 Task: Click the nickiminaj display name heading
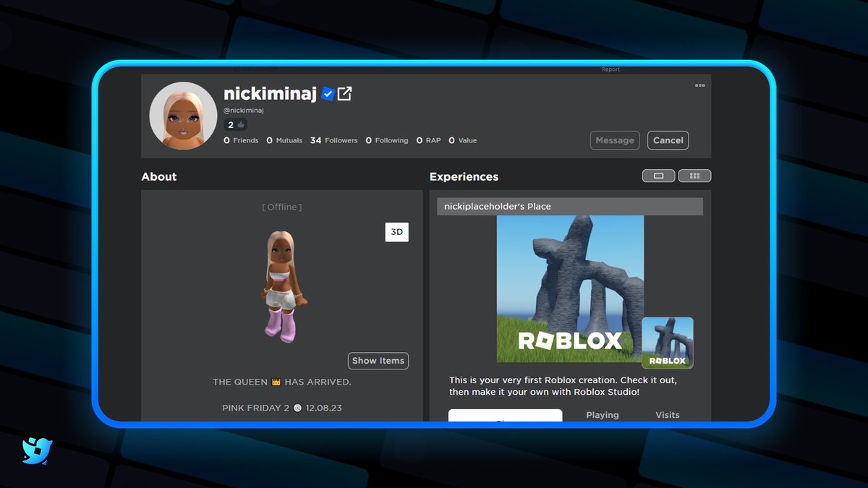271,93
